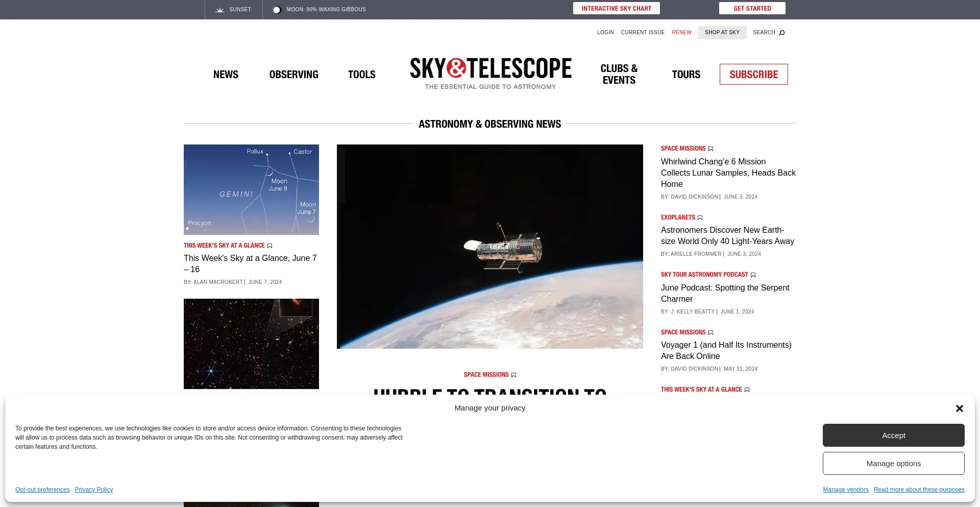980x507 pixels.
Task: Close the Manage your privacy dialog
Action: point(960,408)
